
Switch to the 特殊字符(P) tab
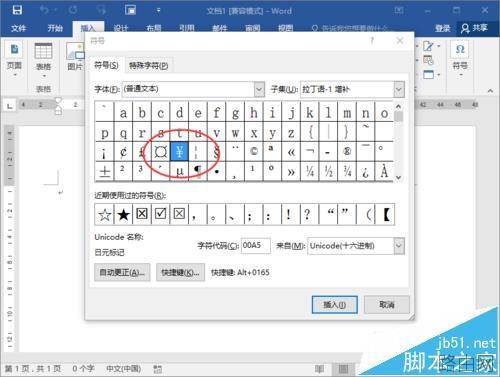tap(149, 66)
